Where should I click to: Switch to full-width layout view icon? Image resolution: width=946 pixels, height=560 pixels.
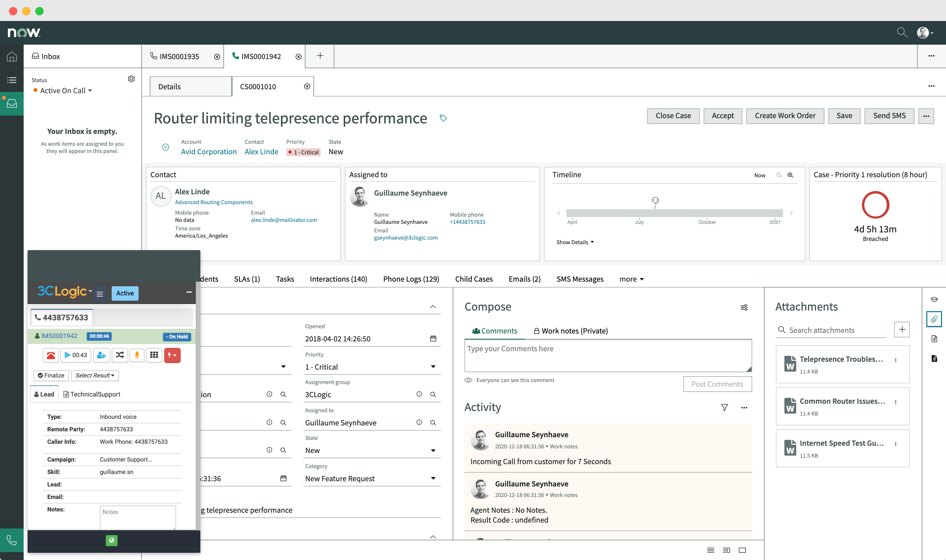click(742, 550)
